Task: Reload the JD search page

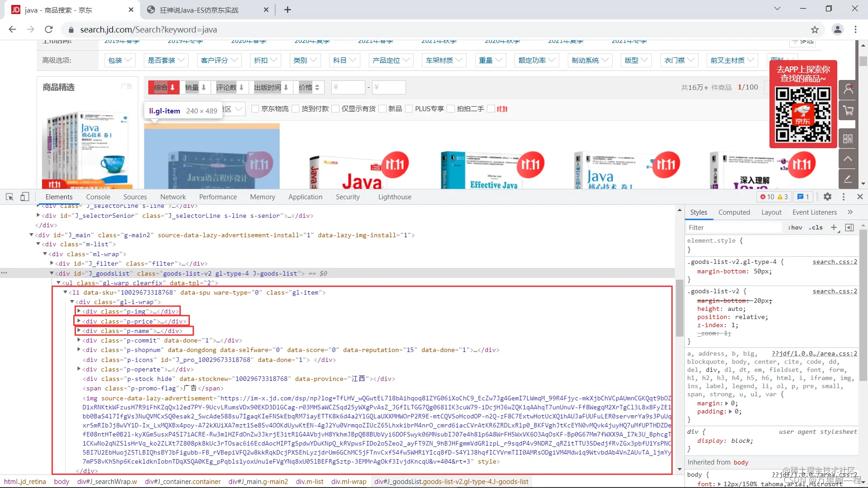Action: coord(49,29)
